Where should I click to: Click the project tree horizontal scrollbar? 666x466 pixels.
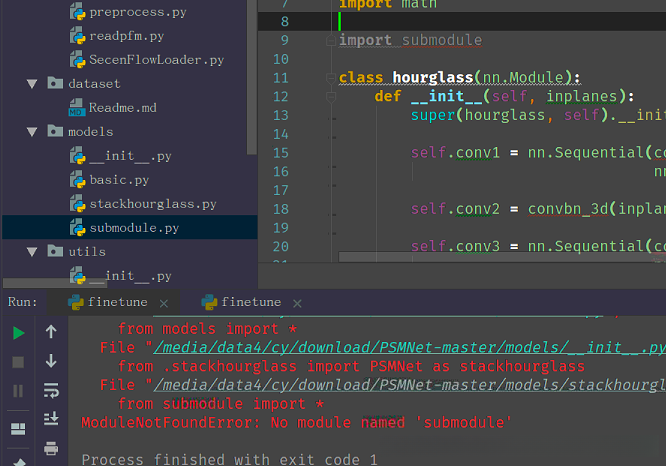click(54, 283)
